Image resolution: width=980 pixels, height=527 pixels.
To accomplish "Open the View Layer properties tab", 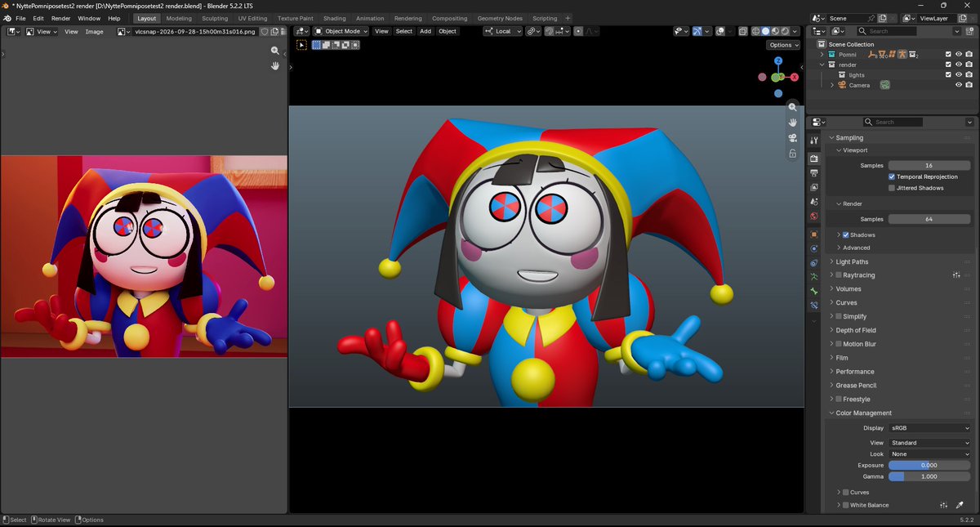I will [813, 187].
